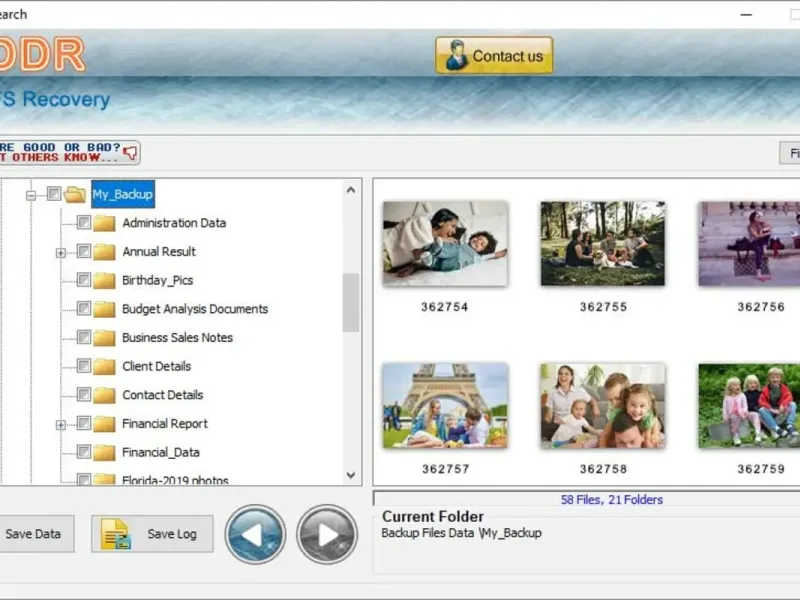Click the tree scrollbar up arrow
The width and height of the screenshot is (800, 600).
[x=351, y=190]
